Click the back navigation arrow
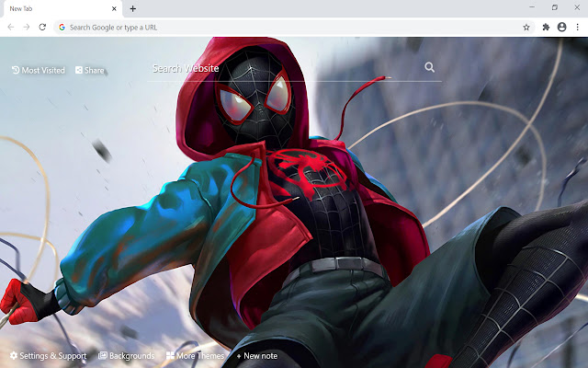The width and height of the screenshot is (588, 368). coord(11,27)
